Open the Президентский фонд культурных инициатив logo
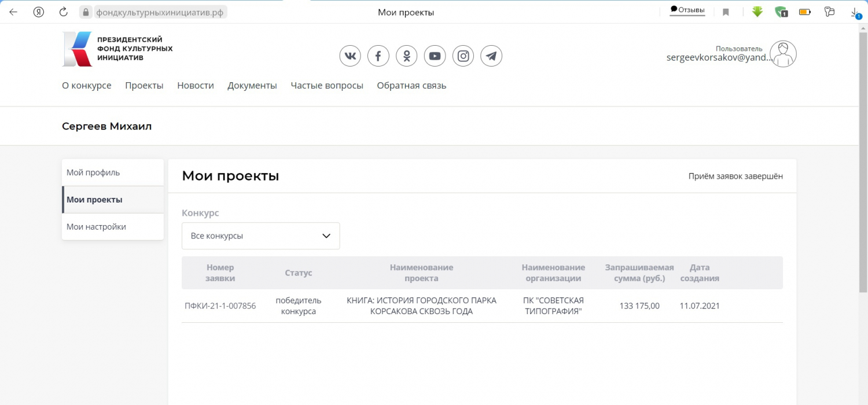Viewport: 868px width, 405px height. tap(117, 49)
